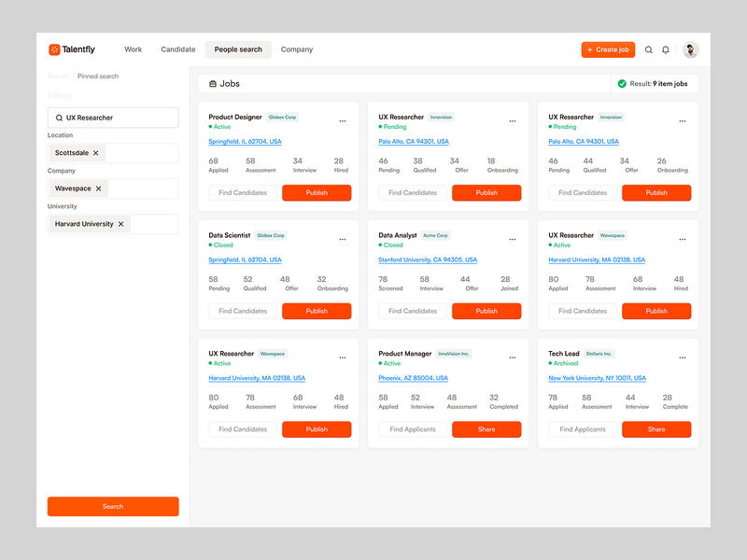
Task: Switch to the Company tab
Action: (x=297, y=49)
